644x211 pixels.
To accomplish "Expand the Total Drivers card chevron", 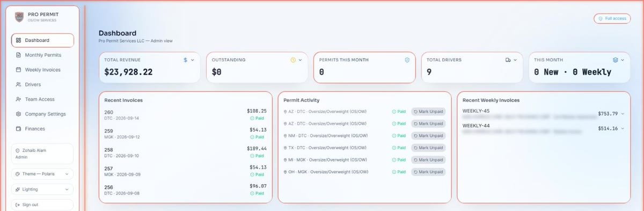I will [x=515, y=60].
